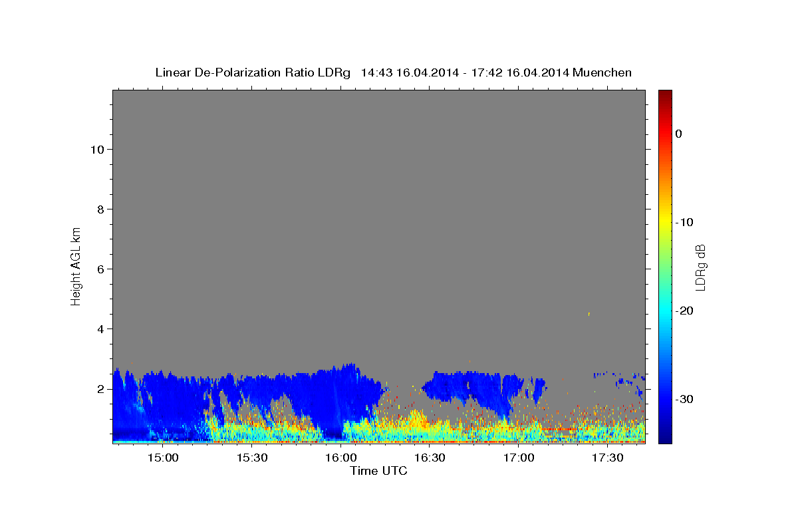Click the 17:30 time tick label

pyautogui.click(x=608, y=458)
